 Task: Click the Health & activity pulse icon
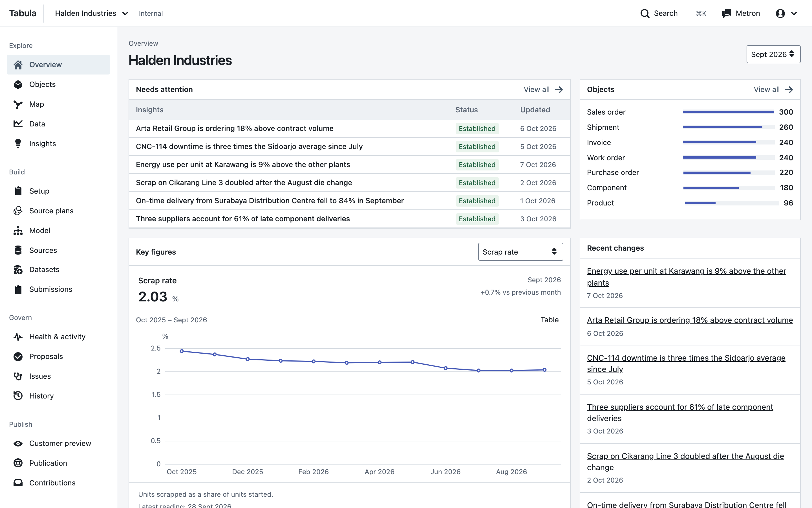tap(18, 337)
